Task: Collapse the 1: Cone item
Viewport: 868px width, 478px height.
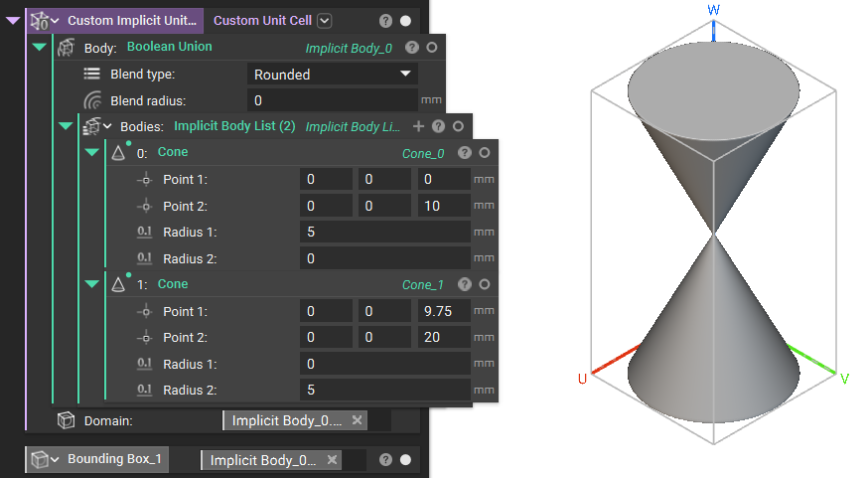Action: pos(92,284)
